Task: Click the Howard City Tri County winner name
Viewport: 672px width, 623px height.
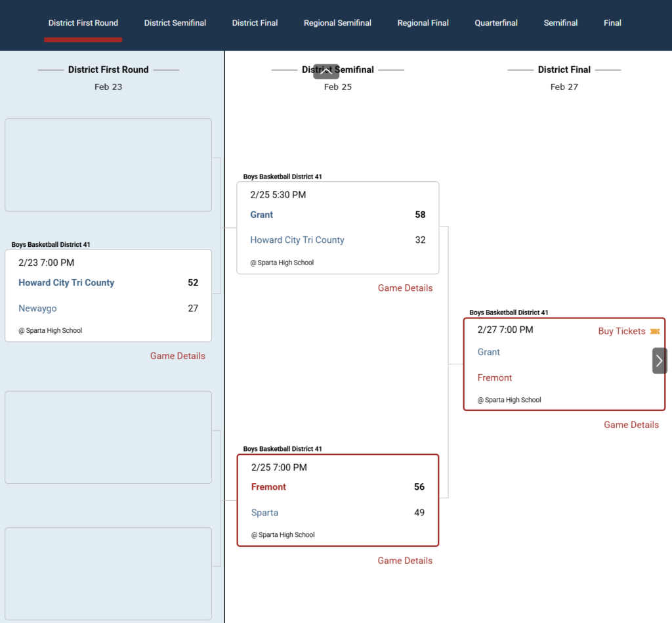Action: (x=66, y=283)
